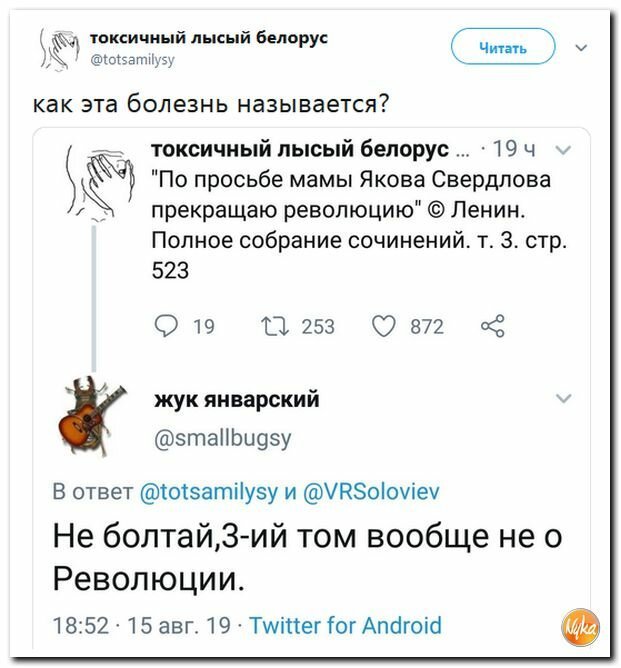Open the quoted tweet about Ленин text

coord(360,225)
